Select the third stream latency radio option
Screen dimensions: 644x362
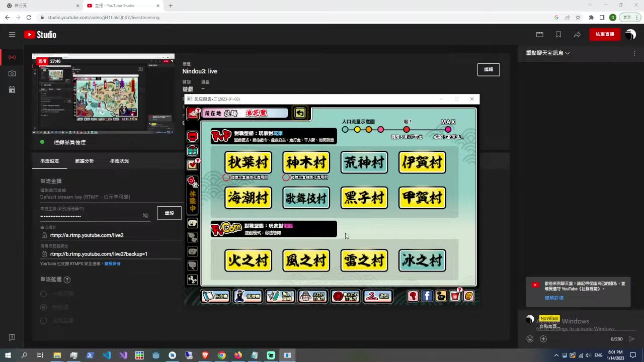click(44, 320)
